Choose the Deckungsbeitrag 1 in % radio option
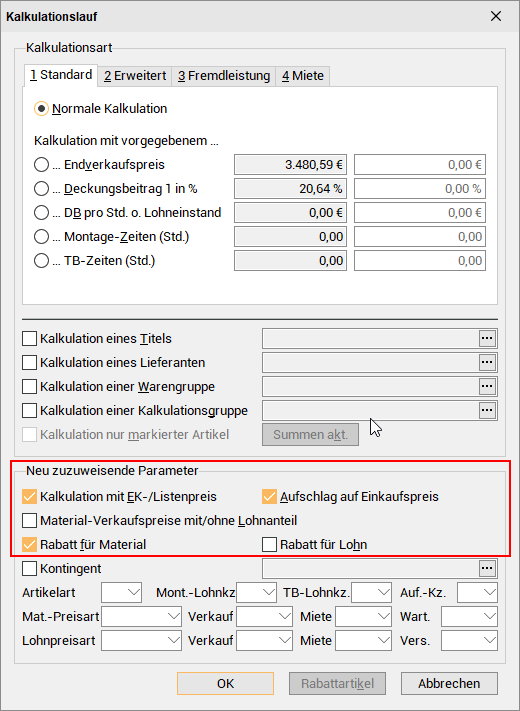Viewport: 520px width, 711px height. pyautogui.click(x=41, y=189)
